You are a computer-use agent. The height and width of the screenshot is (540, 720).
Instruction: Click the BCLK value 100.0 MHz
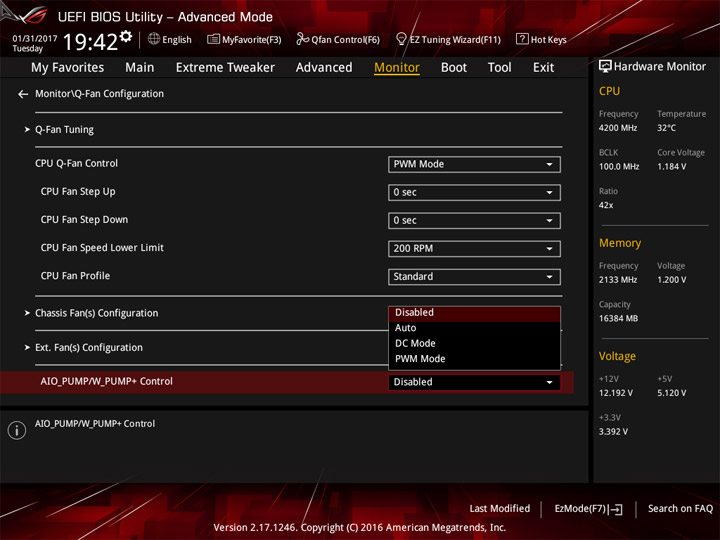619,167
